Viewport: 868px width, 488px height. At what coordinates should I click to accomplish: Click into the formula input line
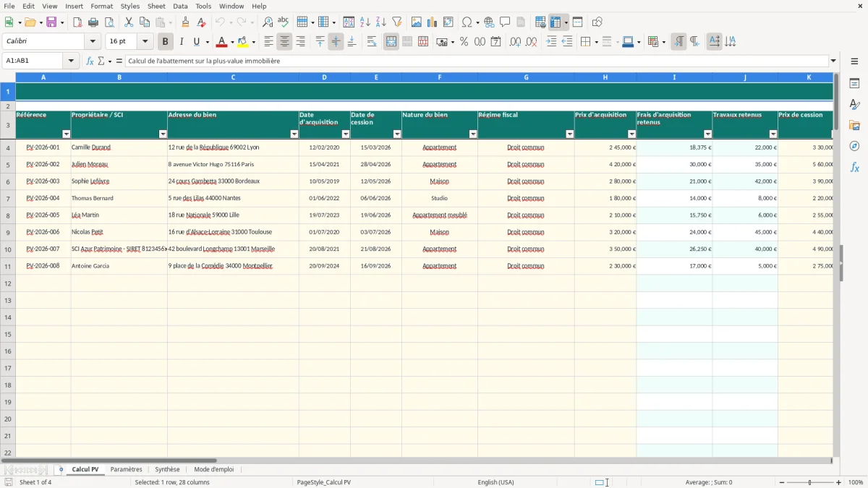click(477, 61)
